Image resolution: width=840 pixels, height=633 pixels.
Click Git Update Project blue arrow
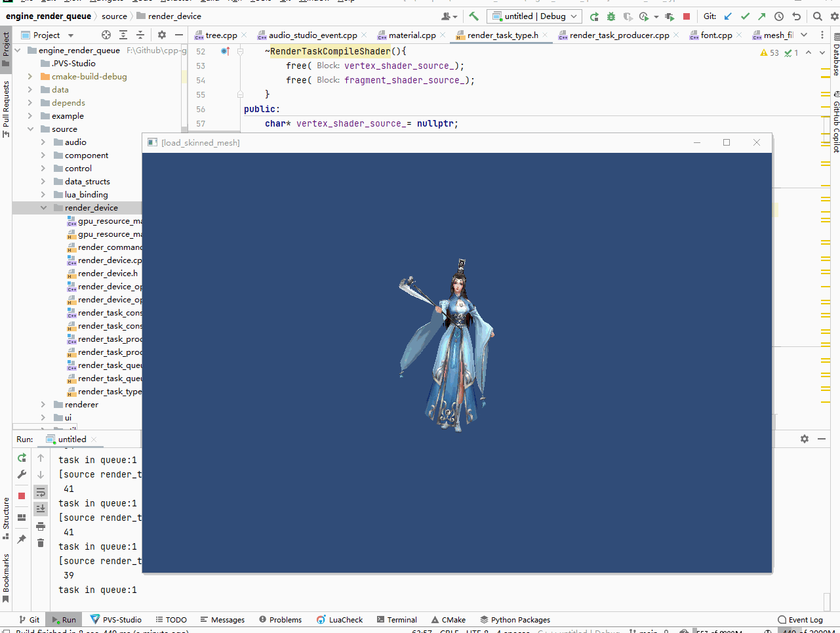[x=728, y=16]
